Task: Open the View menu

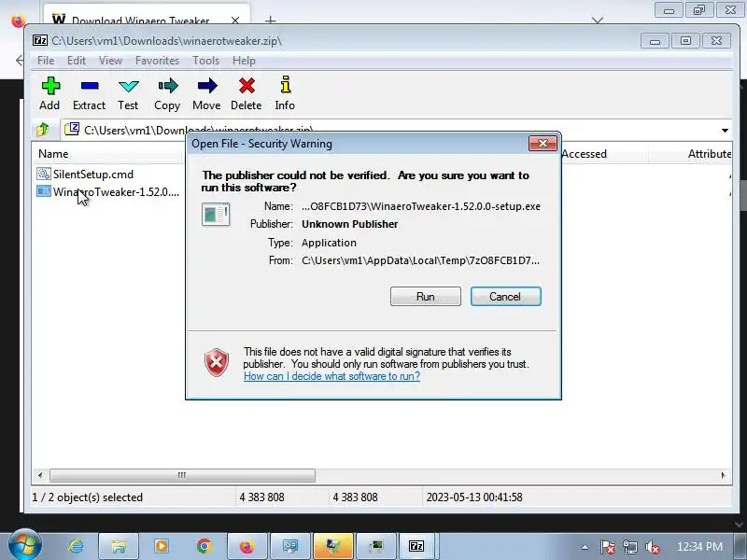Action: click(110, 61)
